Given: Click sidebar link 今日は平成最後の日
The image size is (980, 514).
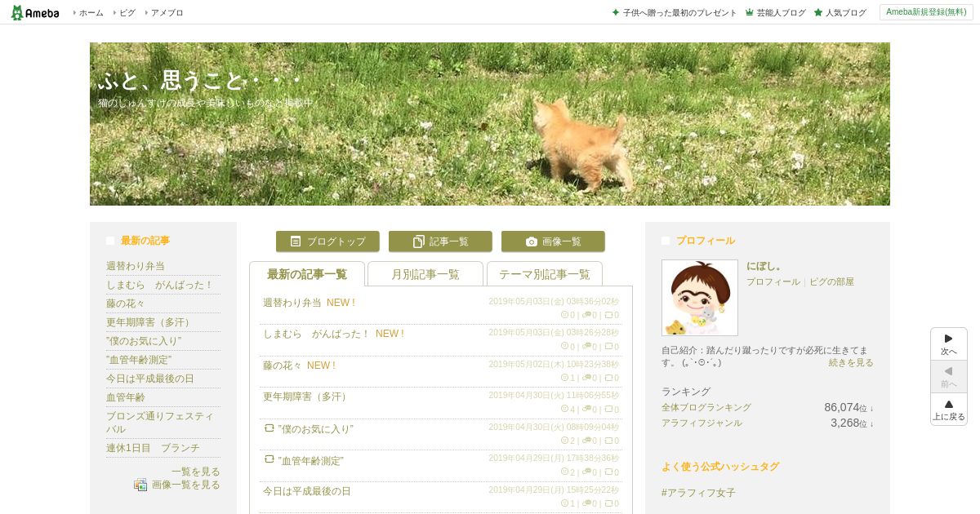Looking at the screenshot, I should [150, 379].
